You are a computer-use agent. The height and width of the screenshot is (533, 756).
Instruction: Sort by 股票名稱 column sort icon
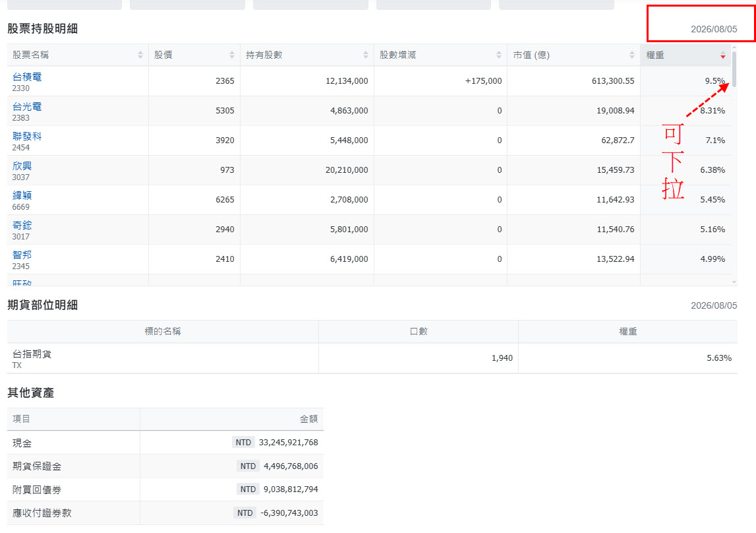(140, 55)
